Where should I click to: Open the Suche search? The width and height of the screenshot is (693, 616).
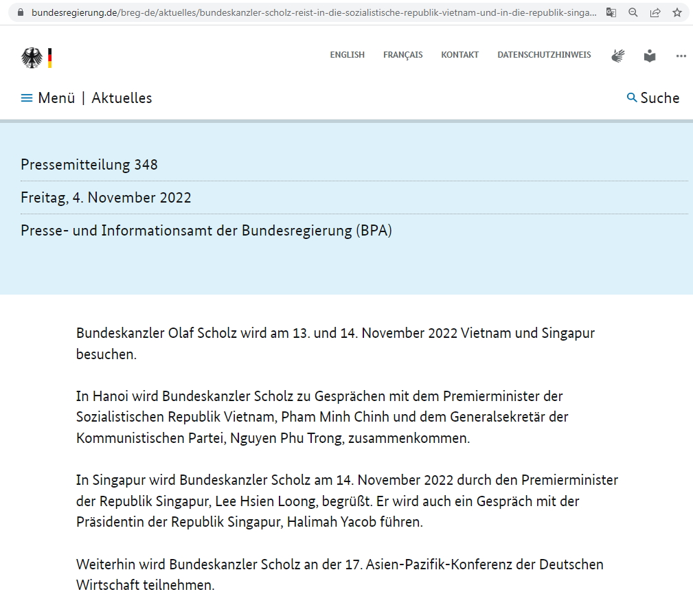[660, 98]
